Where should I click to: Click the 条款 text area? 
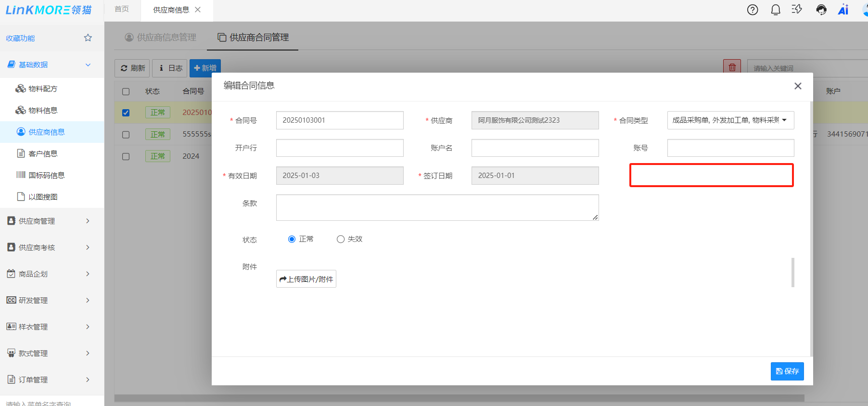(437, 208)
